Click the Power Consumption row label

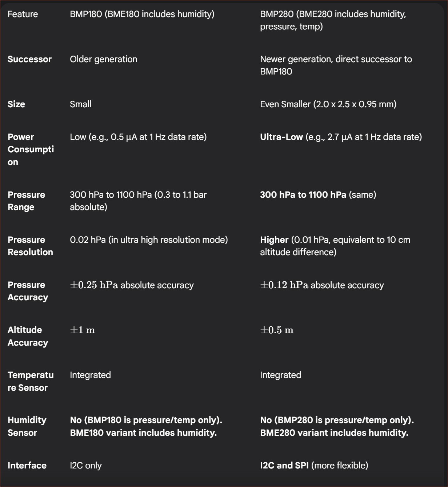[x=31, y=149]
